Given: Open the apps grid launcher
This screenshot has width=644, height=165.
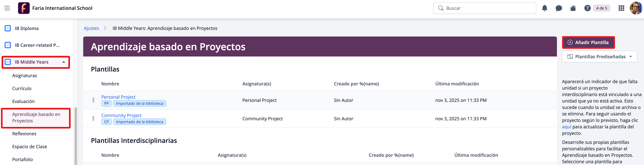Looking at the screenshot, I should coord(621,8).
